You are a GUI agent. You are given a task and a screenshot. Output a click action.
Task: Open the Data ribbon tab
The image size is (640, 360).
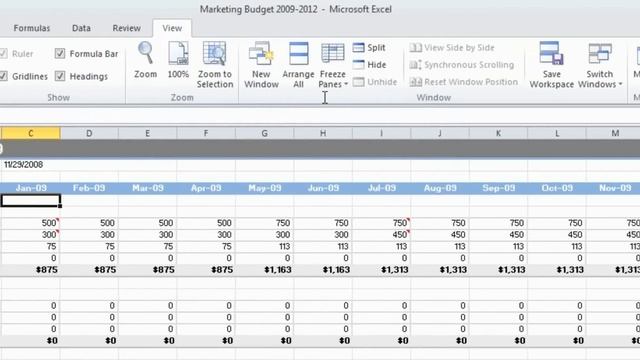[81, 28]
